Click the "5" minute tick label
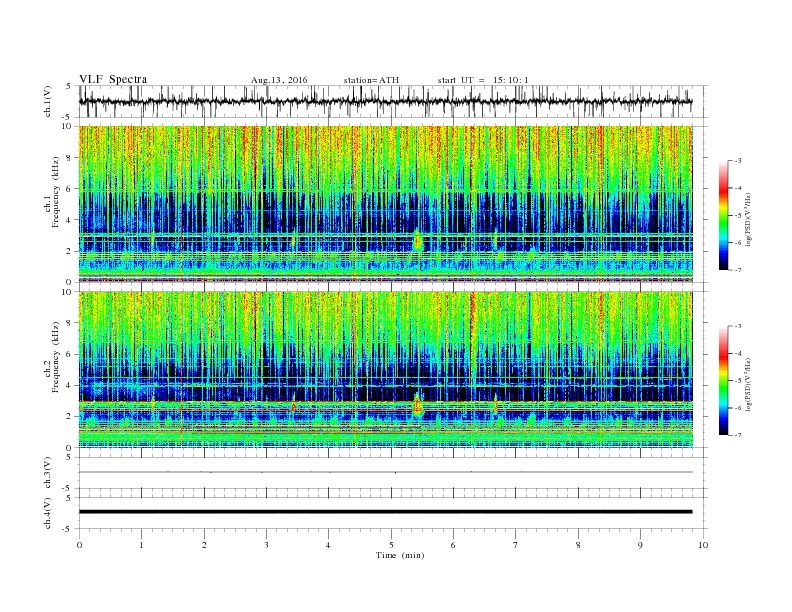792x612 pixels. [x=391, y=545]
